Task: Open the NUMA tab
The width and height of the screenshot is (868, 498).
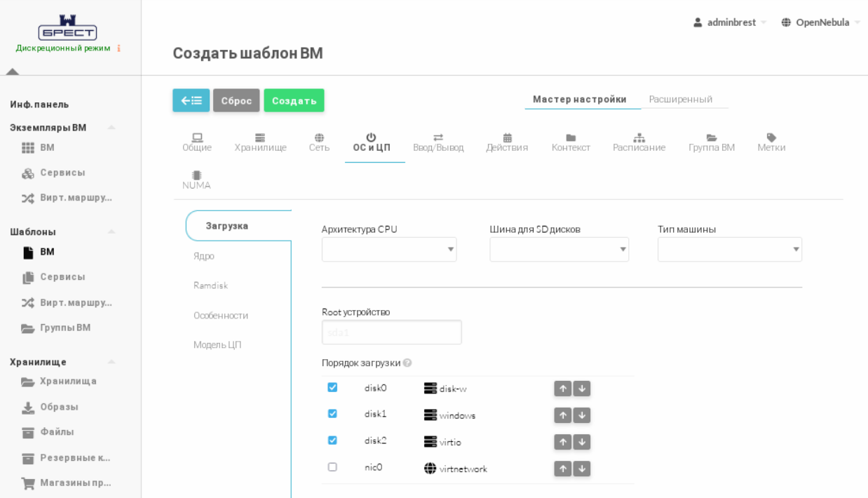Action: coord(196,180)
